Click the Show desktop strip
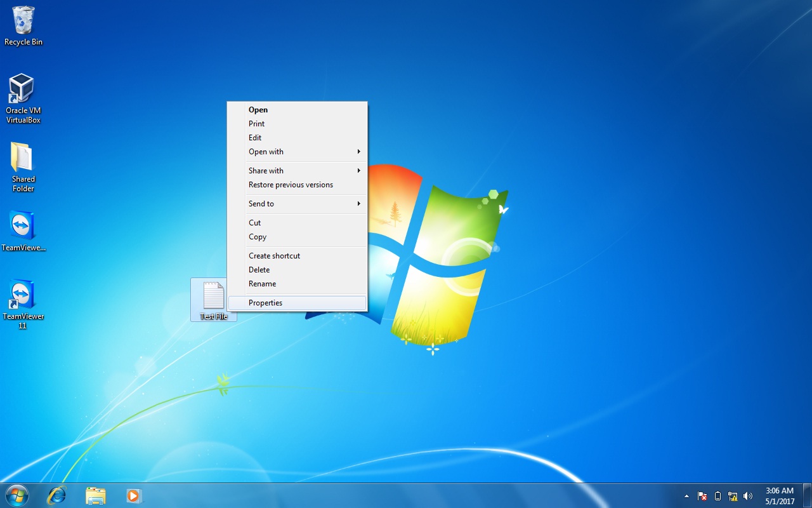The image size is (812, 508). click(807, 496)
